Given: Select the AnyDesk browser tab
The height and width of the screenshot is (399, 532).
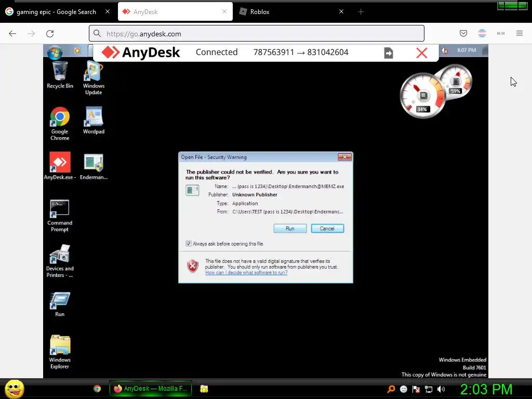Looking at the screenshot, I should pos(175,12).
